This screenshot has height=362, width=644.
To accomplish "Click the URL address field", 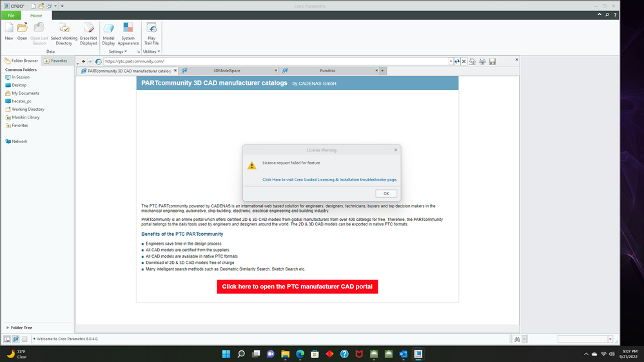I will click(276, 61).
